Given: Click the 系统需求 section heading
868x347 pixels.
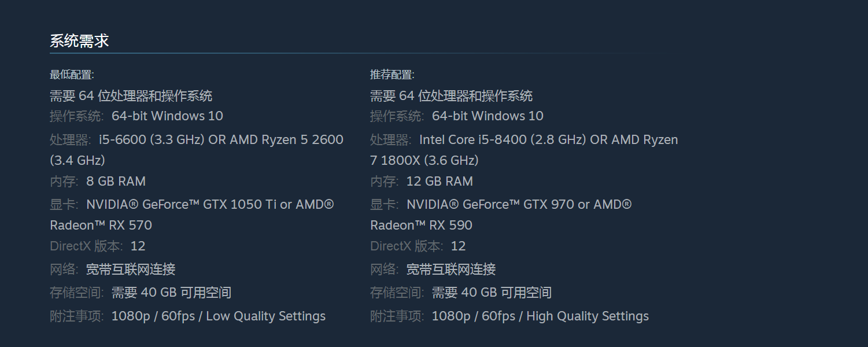Looking at the screenshot, I should [x=79, y=41].
